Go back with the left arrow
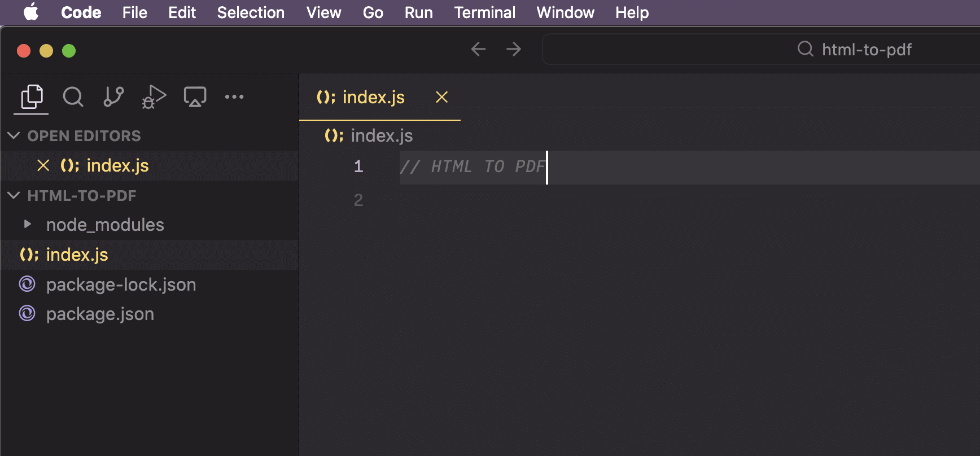Viewport: 980px width, 456px height. pyautogui.click(x=479, y=49)
